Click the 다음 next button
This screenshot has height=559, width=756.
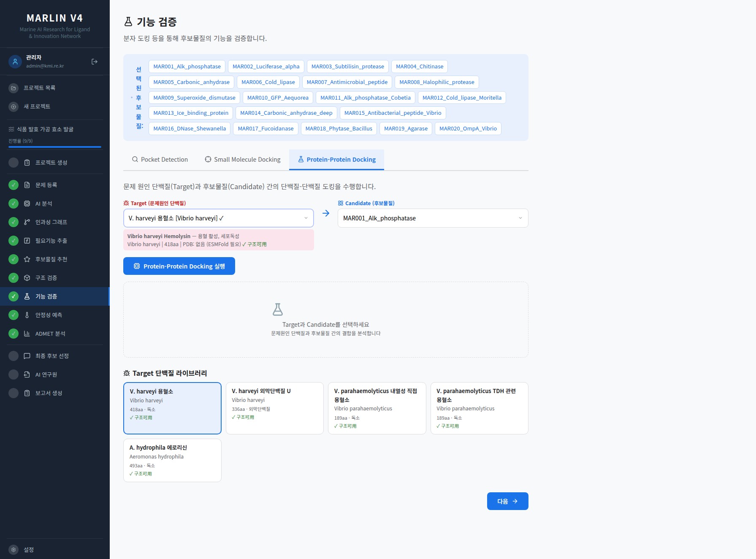tap(508, 501)
